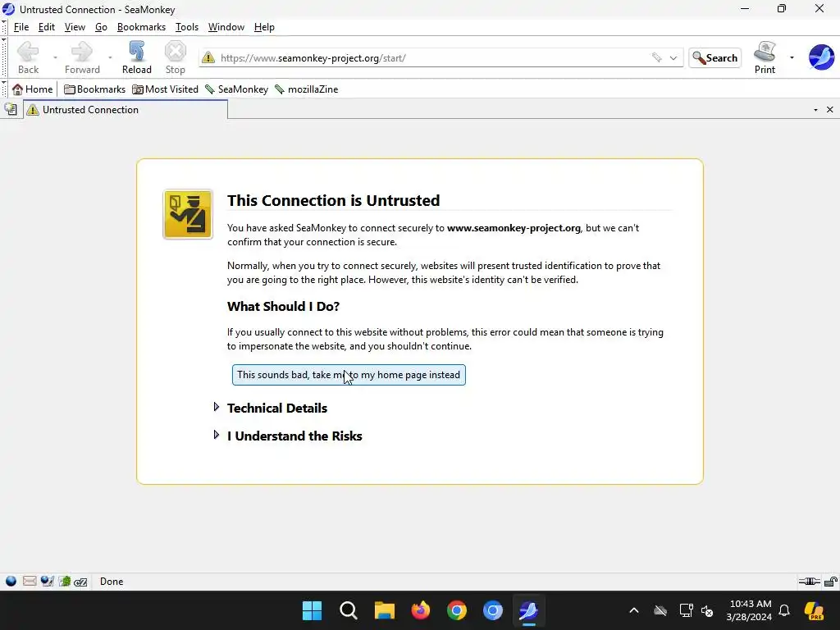Stop loading with the Stop button
This screenshot has width=840, height=630.
176,57
